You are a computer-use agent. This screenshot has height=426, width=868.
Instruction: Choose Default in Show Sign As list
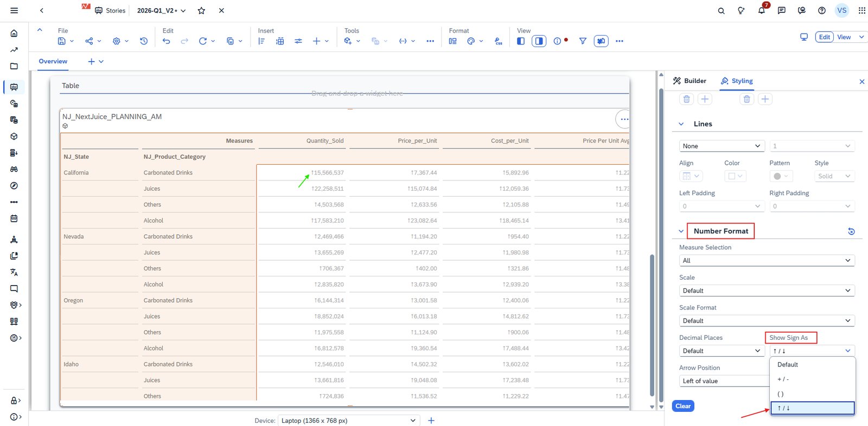click(813, 365)
